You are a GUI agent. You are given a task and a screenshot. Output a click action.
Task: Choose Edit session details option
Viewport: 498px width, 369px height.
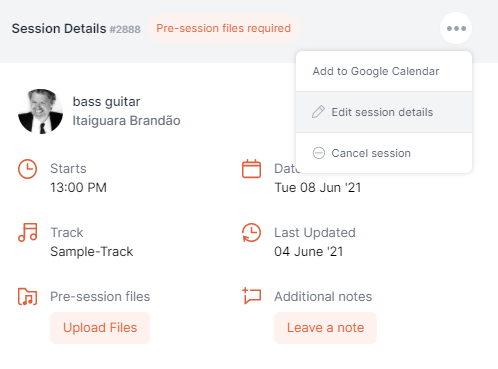point(384,112)
